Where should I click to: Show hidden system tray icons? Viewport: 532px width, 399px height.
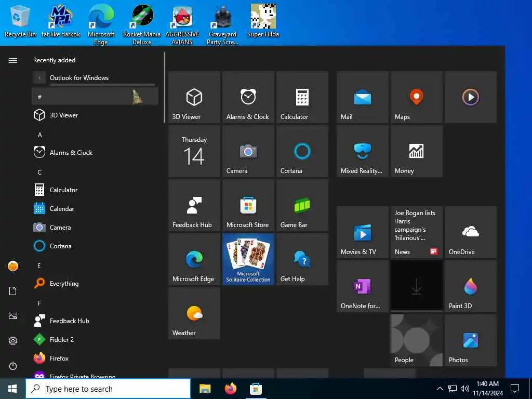click(x=440, y=389)
